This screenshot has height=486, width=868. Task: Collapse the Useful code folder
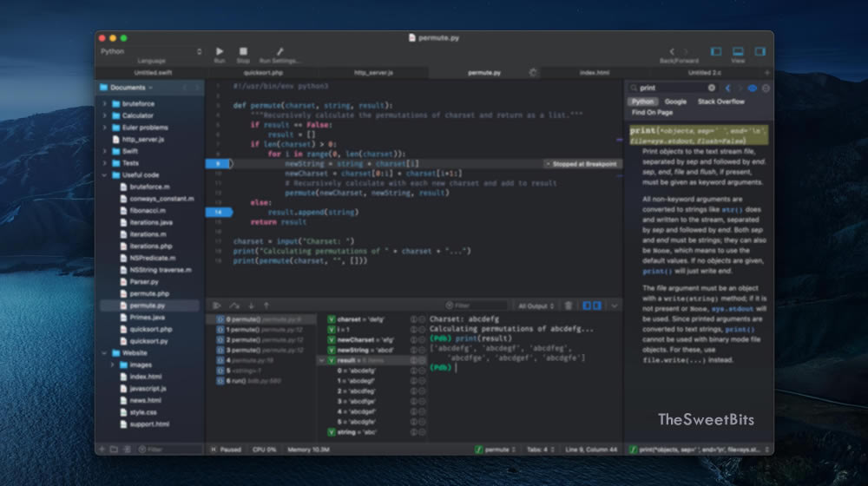point(105,175)
